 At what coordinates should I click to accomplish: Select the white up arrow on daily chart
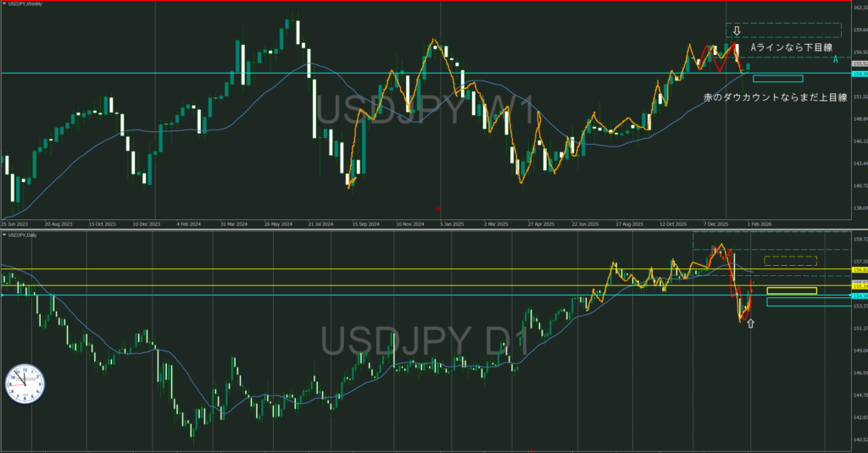(750, 323)
